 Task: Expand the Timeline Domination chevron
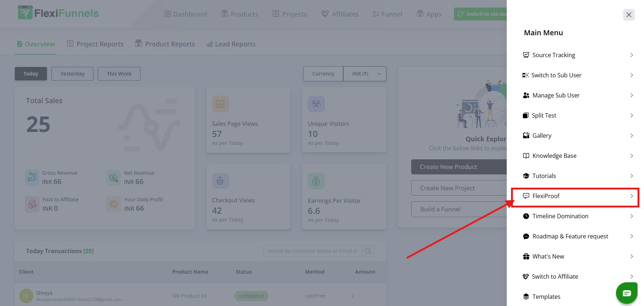[x=631, y=216]
